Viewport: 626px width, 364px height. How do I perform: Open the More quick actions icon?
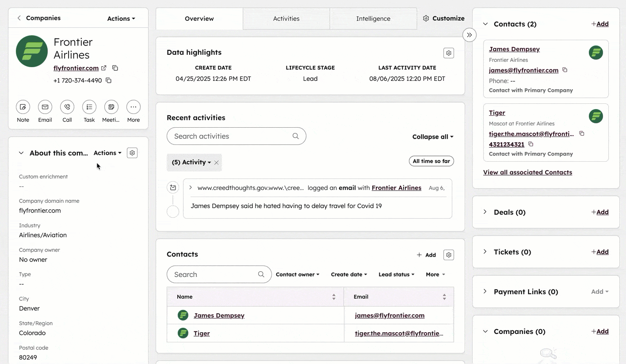pyautogui.click(x=133, y=107)
